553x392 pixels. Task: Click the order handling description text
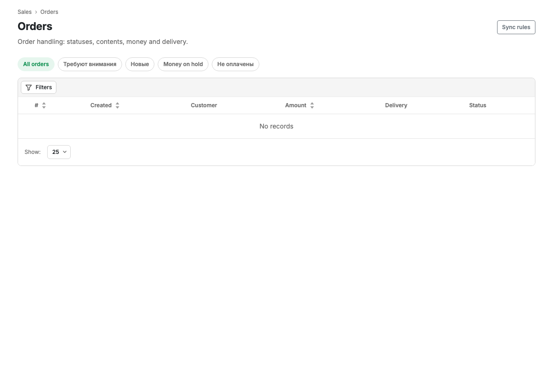point(103,42)
